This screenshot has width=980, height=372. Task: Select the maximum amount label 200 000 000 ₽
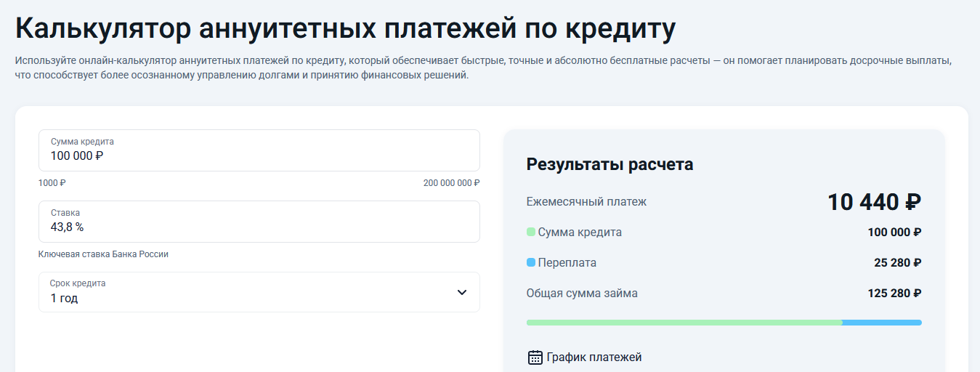[x=451, y=183]
